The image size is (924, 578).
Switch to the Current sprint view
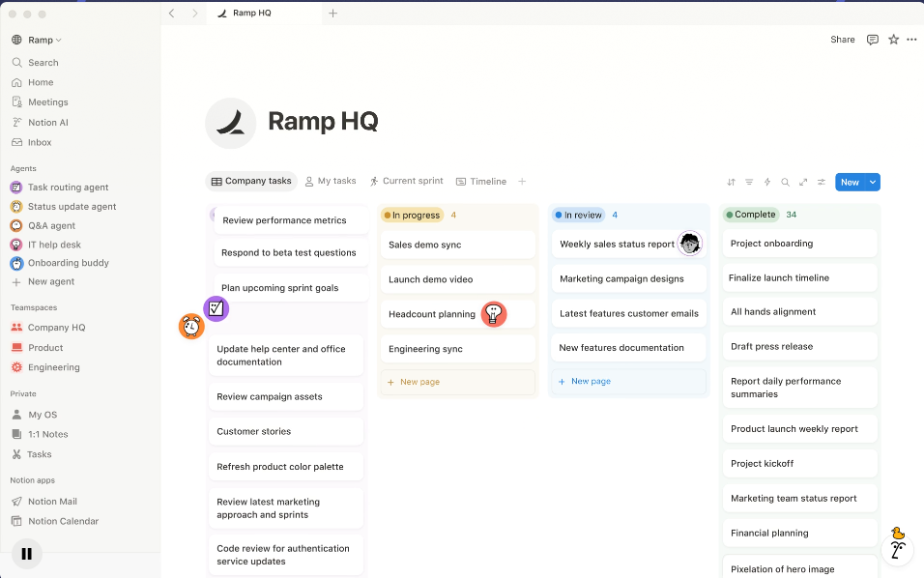(x=407, y=181)
